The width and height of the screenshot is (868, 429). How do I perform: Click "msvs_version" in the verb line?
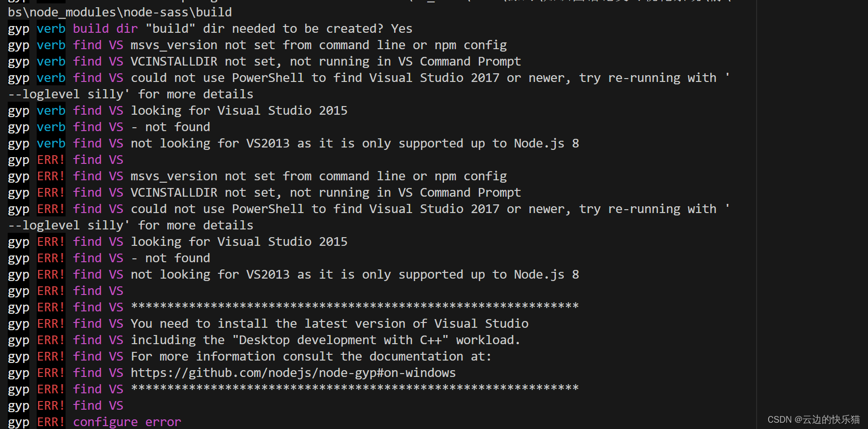point(174,45)
